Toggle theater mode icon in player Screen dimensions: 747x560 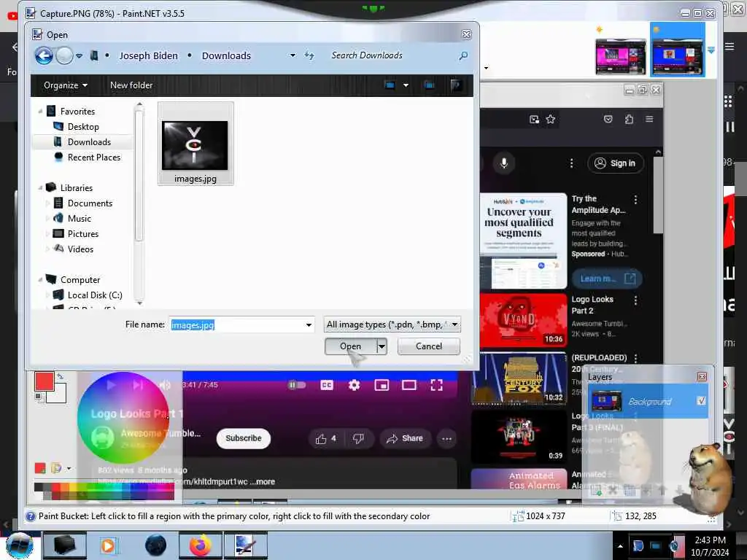pyautogui.click(x=409, y=385)
